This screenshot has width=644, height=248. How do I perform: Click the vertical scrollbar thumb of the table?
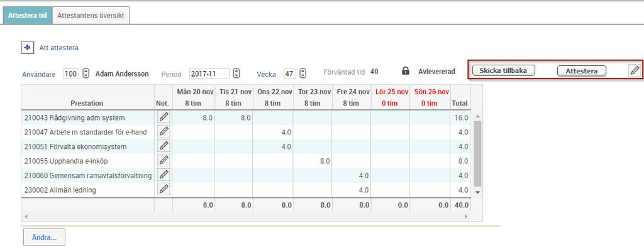(477, 154)
